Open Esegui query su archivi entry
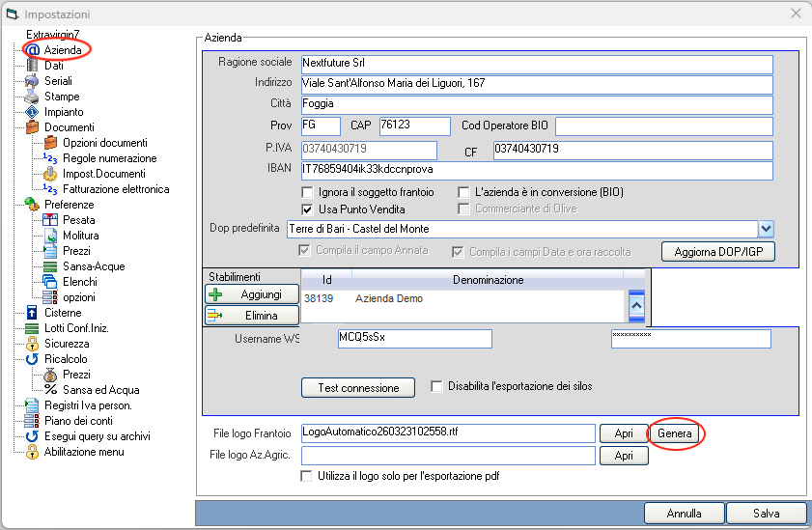Viewport: 812px width, 530px height. click(x=98, y=436)
